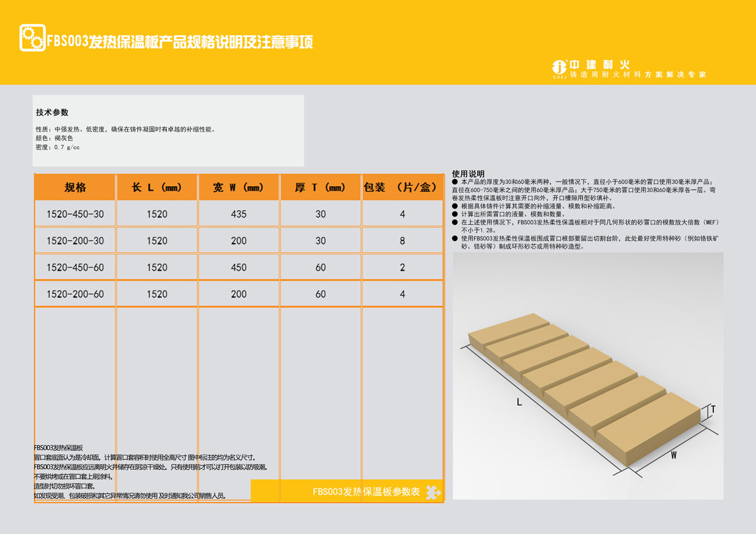Click the bullet starting 本产品的厚度为30和60毫米两种

(584, 190)
